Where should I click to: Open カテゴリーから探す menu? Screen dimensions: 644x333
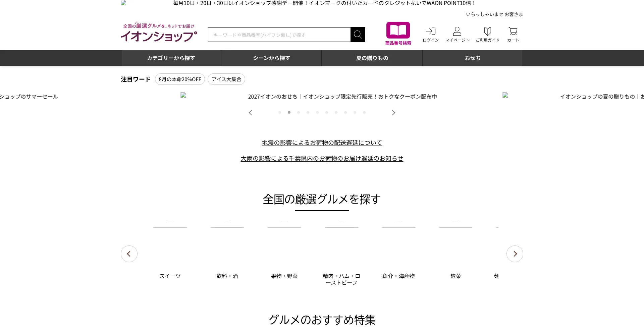171,58
